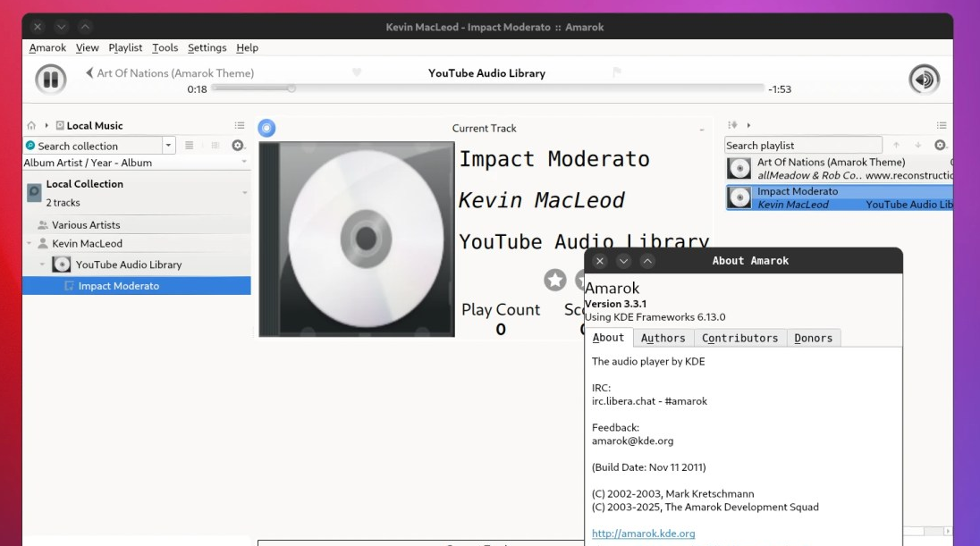This screenshot has height=546, width=980.
Task: Click the Local Collection icon
Action: (x=34, y=192)
